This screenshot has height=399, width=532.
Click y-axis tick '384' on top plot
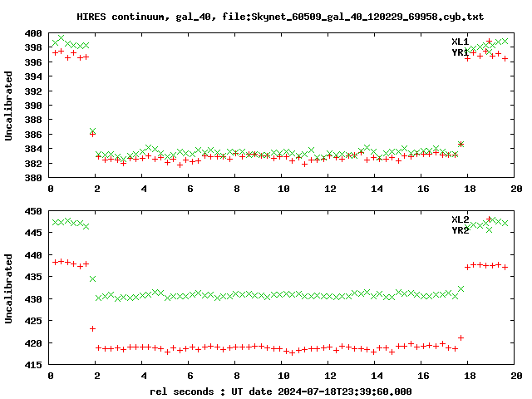pyautogui.click(x=33, y=149)
